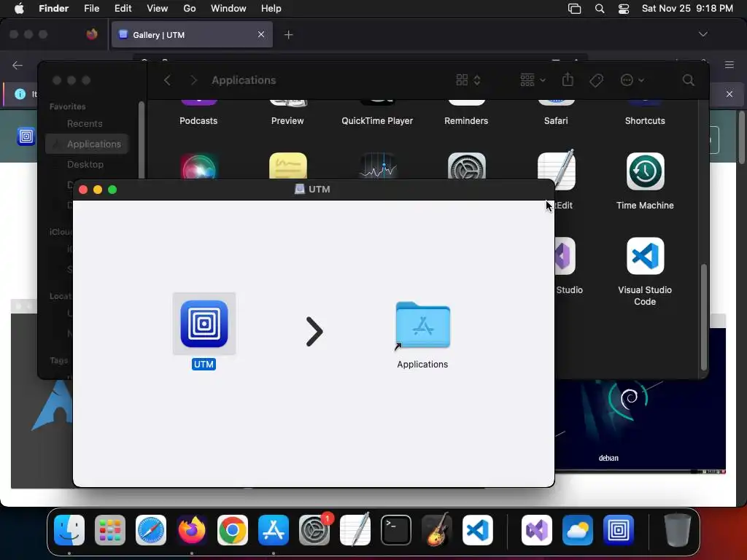Click the Podcasts app label
Viewport: 747px width, 560px height.
click(198, 121)
